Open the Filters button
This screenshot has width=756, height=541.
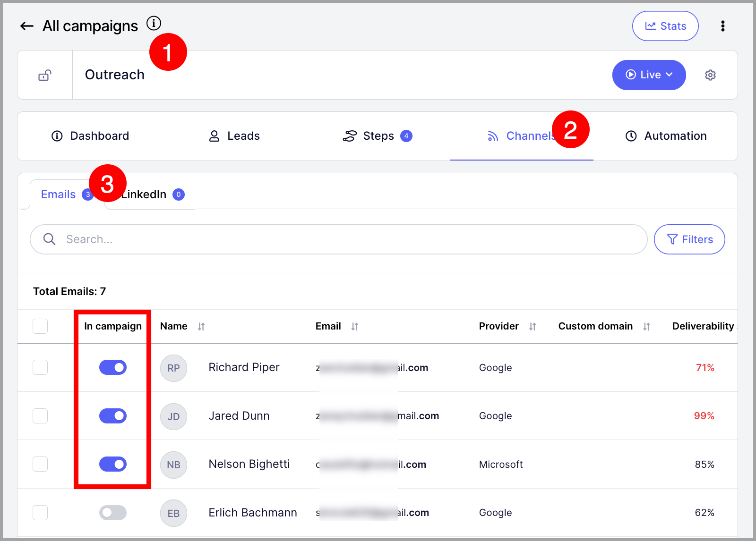[689, 239]
